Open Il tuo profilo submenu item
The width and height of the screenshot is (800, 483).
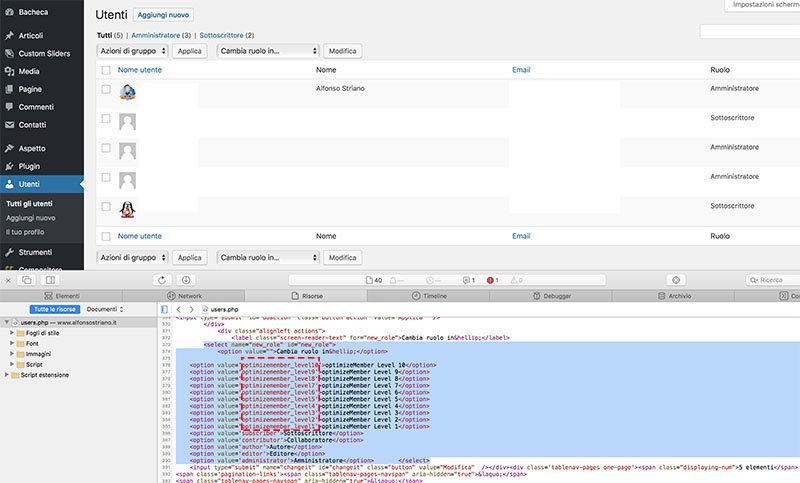click(25, 232)
